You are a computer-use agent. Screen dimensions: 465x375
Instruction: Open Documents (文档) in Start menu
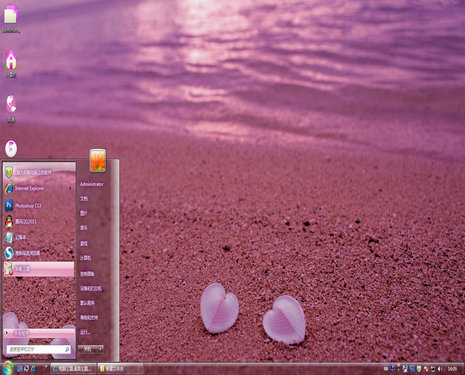84,199
